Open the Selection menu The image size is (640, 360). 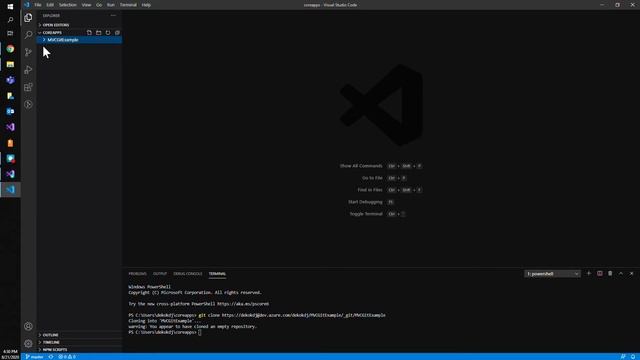tap(68, 5)
